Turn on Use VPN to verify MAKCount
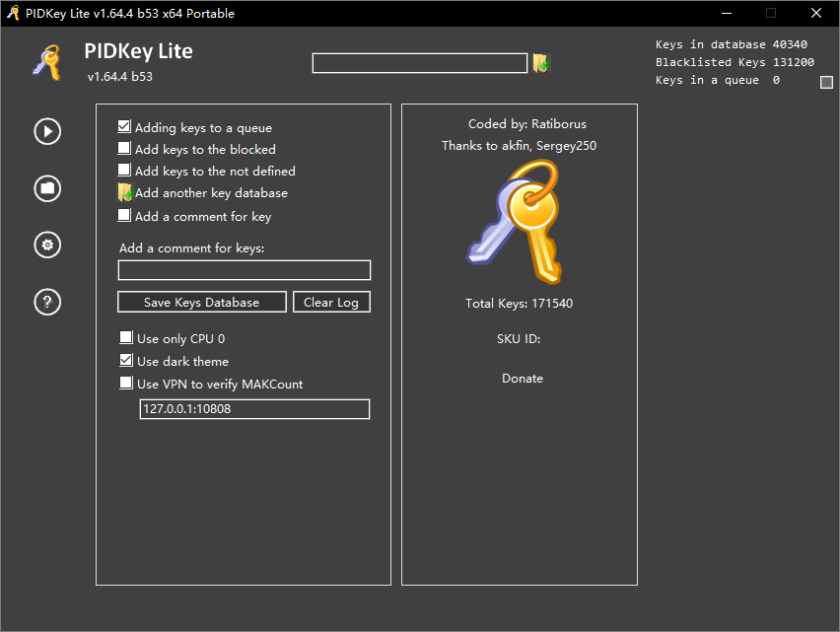 (x=124, y=384)
